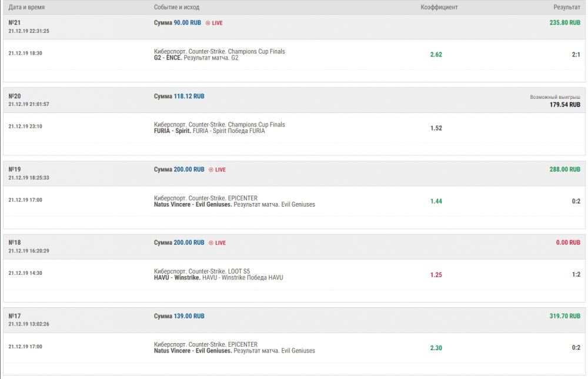Screen dimensions: 588x379
Task: Click the 235.80 RUB winning result
Action: coord(564,23)
